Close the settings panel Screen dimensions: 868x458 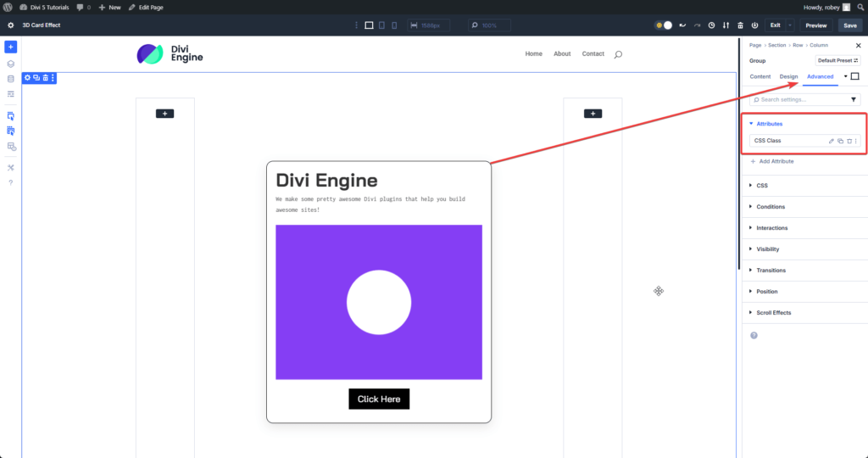[859, 46]
